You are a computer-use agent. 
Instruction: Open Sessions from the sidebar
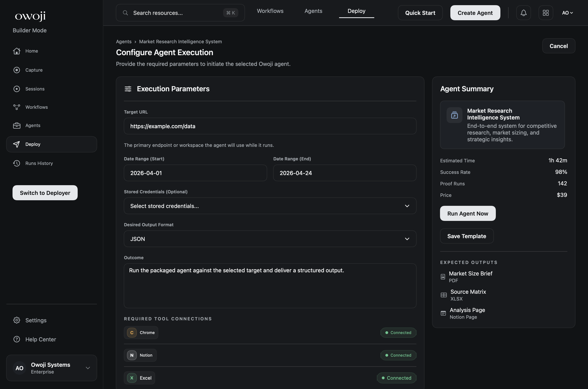pyautogui.click(x=35, y=89)
